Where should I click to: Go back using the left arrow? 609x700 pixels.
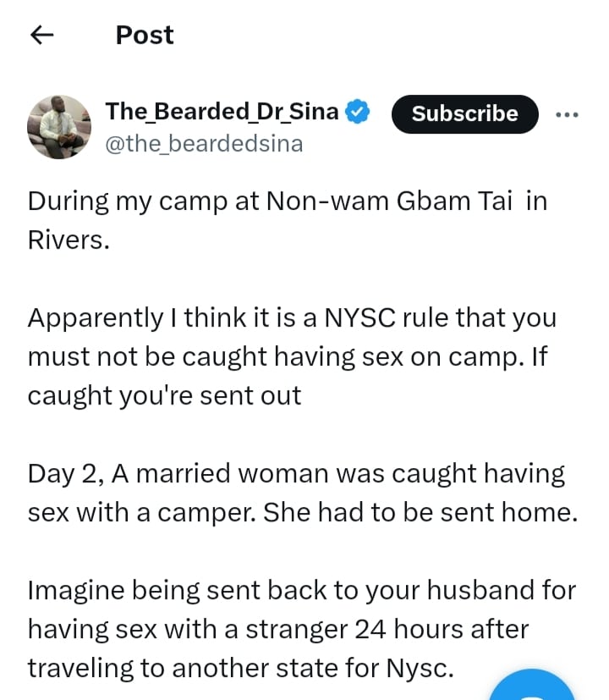click(x=41, y=35)
